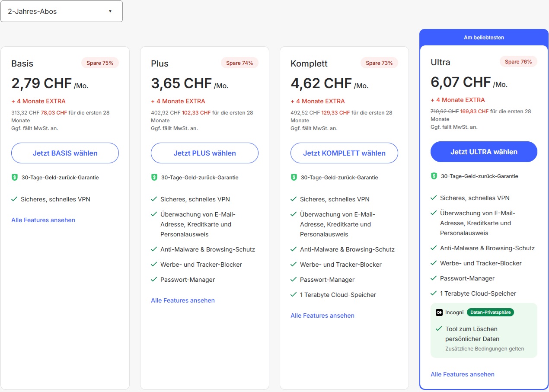Click the green guarantee shield icon under Basis
Image resolution: width=549 pixels, height=392 pixels.
pyautogui.click(x=15, y=178)
